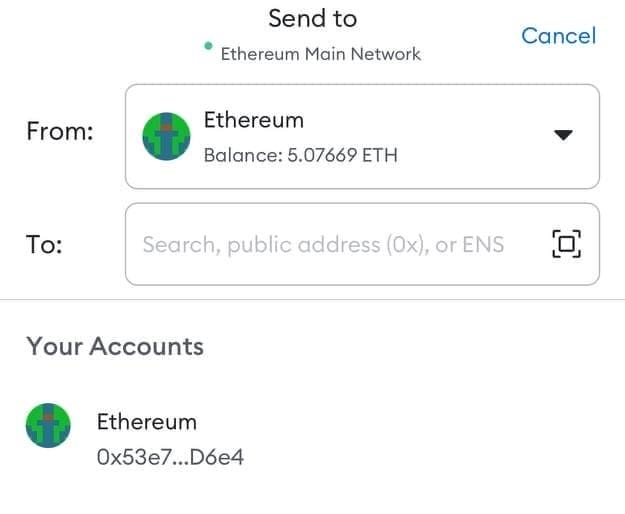The height and width of the screenshot is (514, 625).
Task: Click the Ethereum Main Network label
Action: (320, 53)
